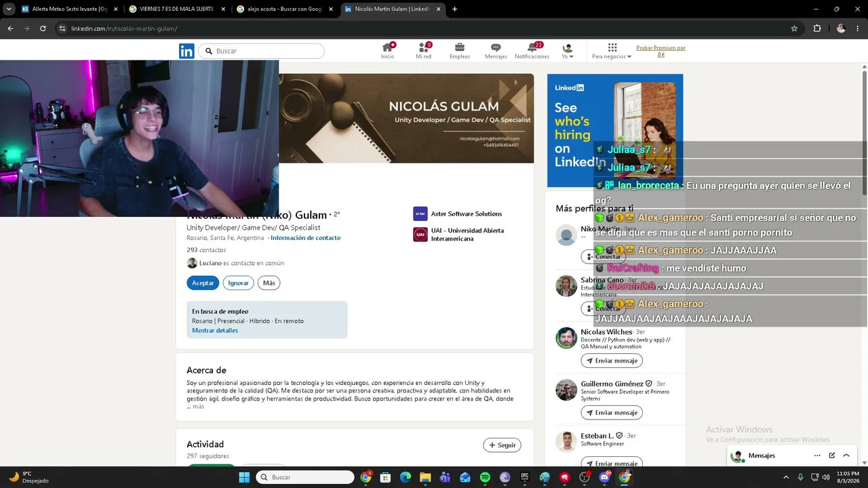Open Epic Games Launcher from the taskbar
Screen dimensions: 868x488
tap(525, 477)
